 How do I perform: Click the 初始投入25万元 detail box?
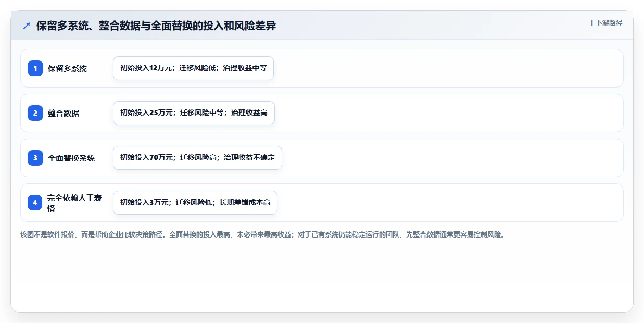[x=194, y=113]
